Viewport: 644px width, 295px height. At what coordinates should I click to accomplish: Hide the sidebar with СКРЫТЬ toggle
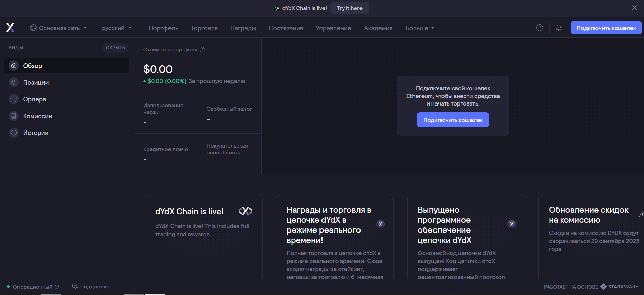(115, 48)
